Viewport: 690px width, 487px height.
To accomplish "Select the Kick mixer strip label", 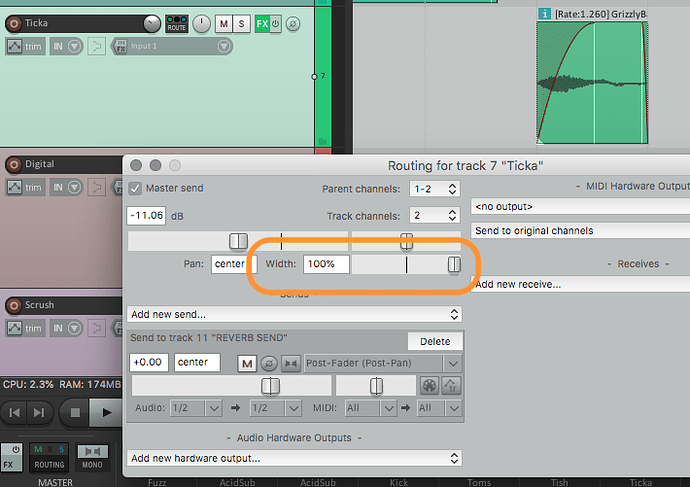I will click(x=399, y=483).
